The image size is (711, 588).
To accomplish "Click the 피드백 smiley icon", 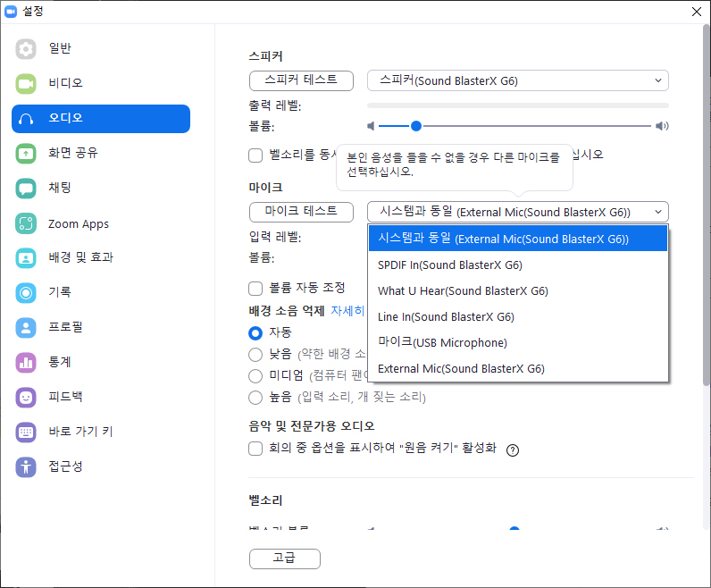I will tap(26, 398).
